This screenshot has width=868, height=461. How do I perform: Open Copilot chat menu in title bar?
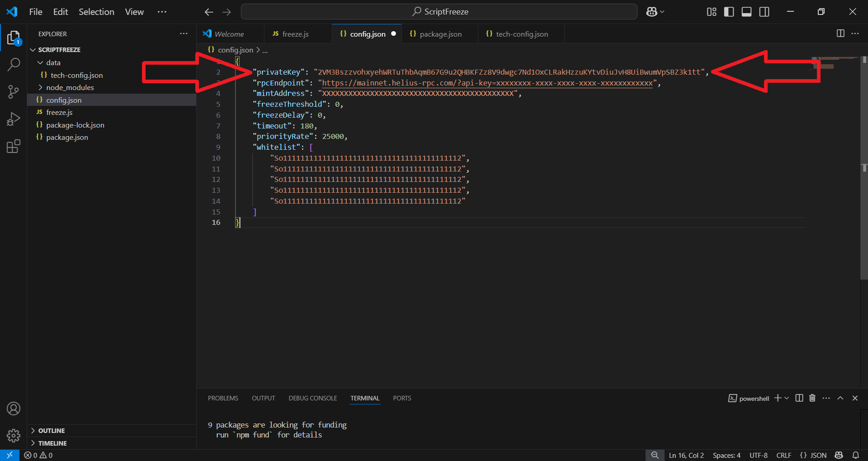[655, 12]
